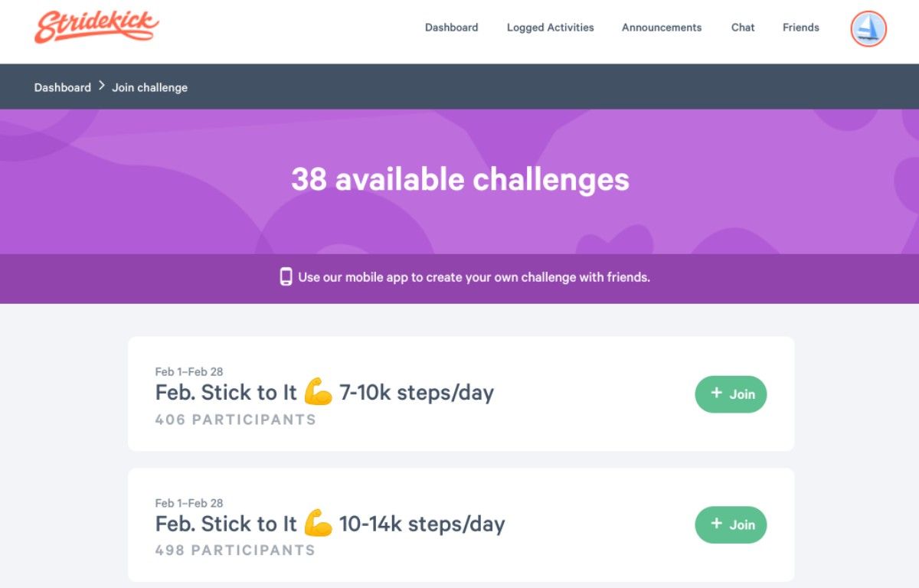Click the flexed bicep emoji in the 10-14k title
Image resolution: width=919 pixels, height=588 pixels.
[318, 524]
